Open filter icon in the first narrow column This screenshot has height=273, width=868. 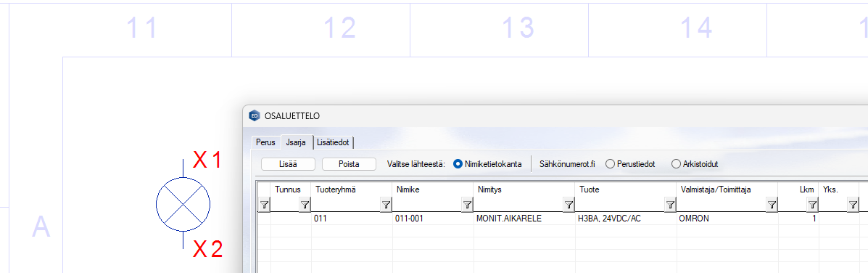click(265, 205)
